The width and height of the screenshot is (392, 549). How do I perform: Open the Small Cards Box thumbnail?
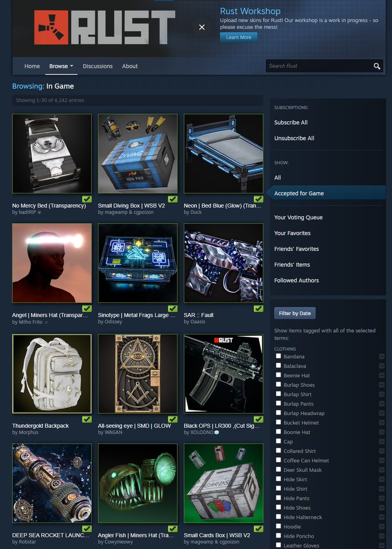(224, 483)
